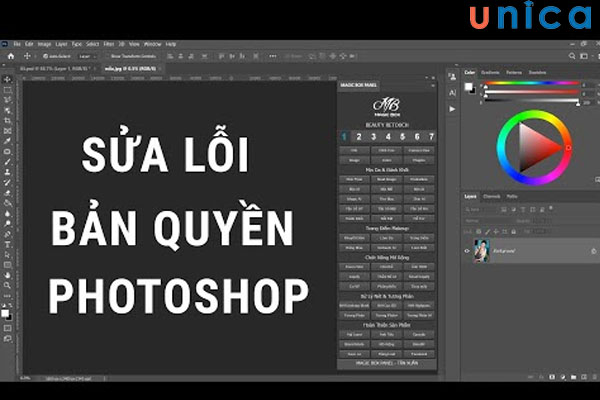Click add layer mask icon at Layers bottom
Screen dimensions: 600x400
552,377
